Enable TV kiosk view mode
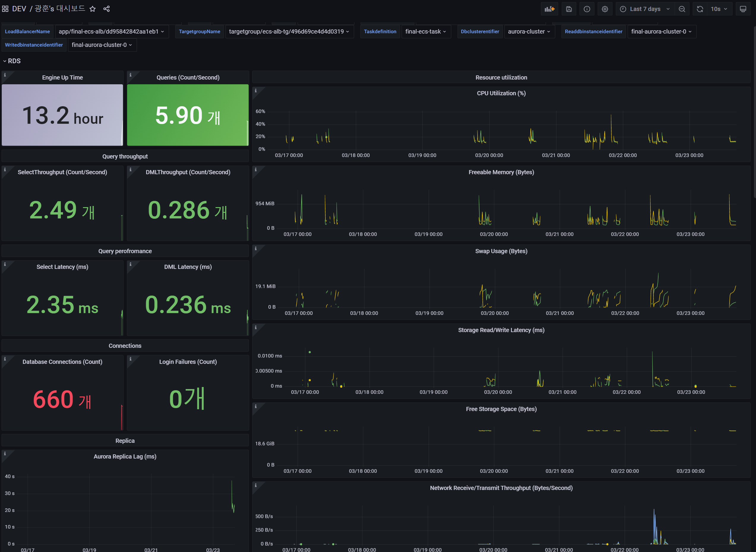This screenshot has height=552, width=756. [743, 9]
